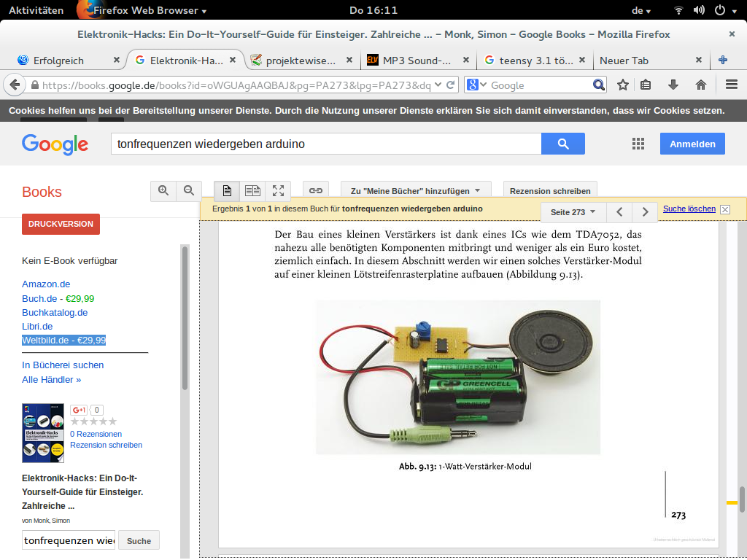This screenshot has height=560, width=747.
Task: Click the search magnifier in Firefox search box
Action: tap(598, 85)
